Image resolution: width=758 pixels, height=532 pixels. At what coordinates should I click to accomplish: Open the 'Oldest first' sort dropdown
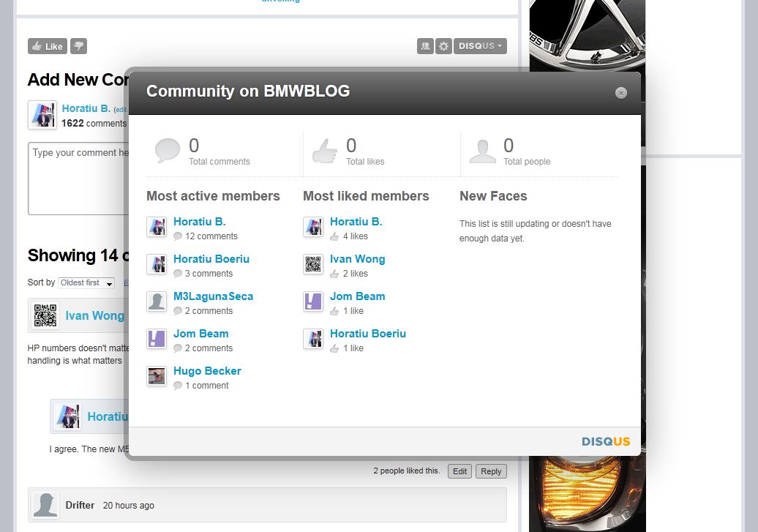86,283
